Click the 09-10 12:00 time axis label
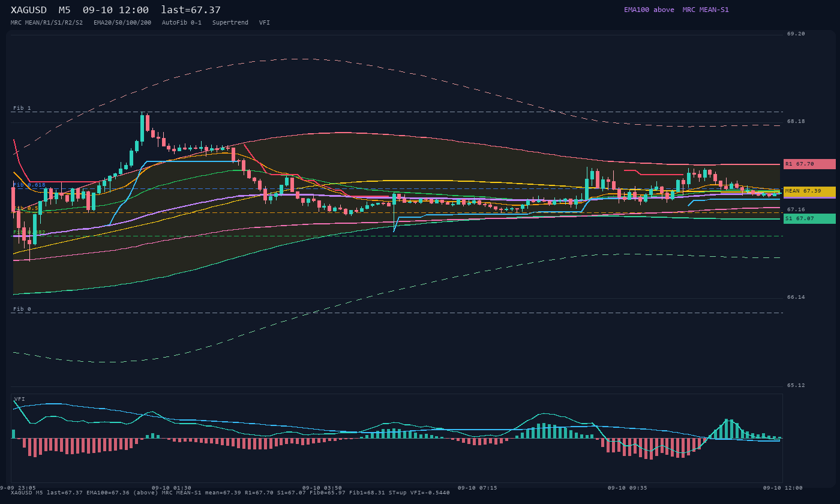This screenshot has width=840, height=504. (782, 488)
